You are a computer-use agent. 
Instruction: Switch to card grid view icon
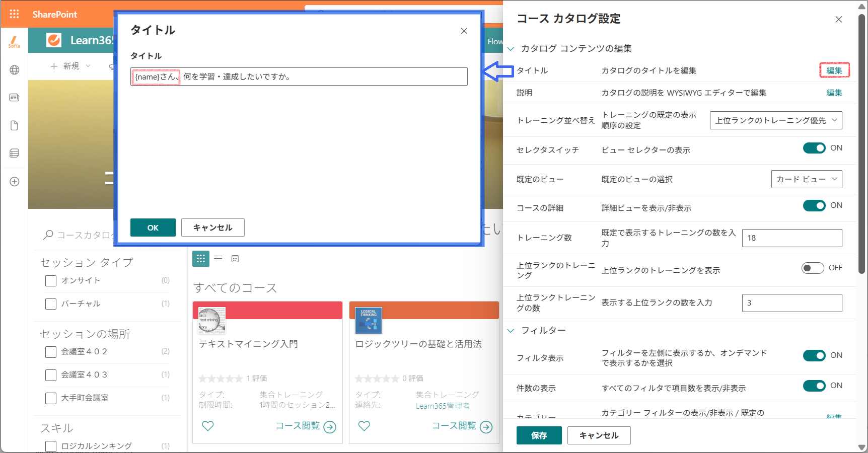pos(201,259)
